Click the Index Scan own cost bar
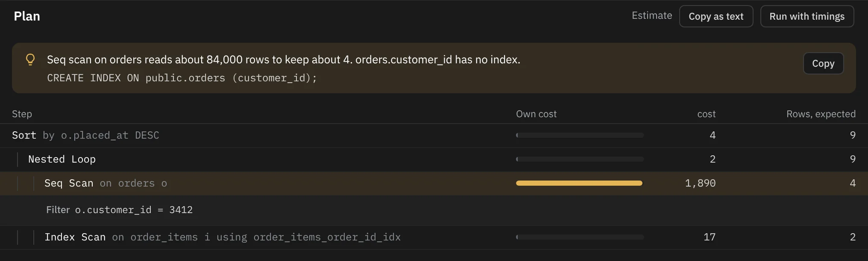The width and height of the screenshot is (868, 261). [580, 237]
